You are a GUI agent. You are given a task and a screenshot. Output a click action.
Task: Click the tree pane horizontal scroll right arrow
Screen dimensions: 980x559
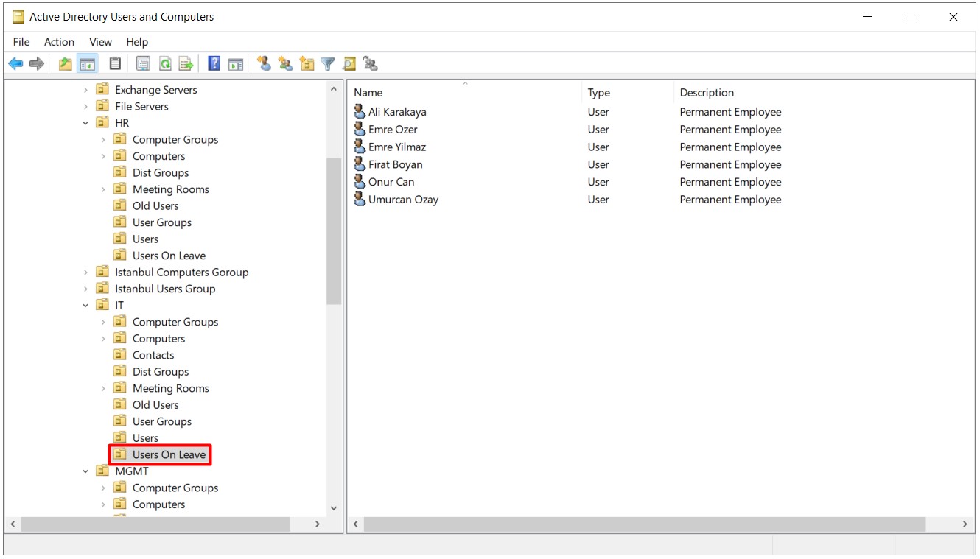tap(318, 524)
